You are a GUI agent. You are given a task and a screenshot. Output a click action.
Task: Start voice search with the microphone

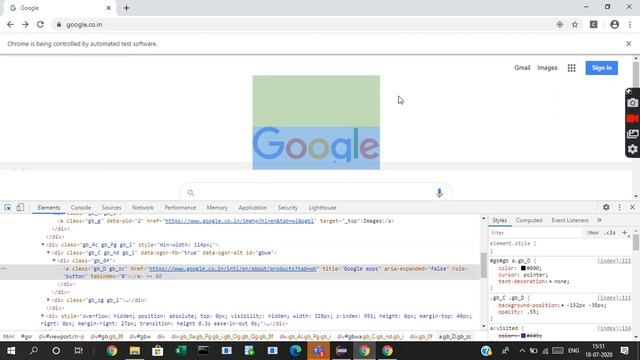[439, 193]
